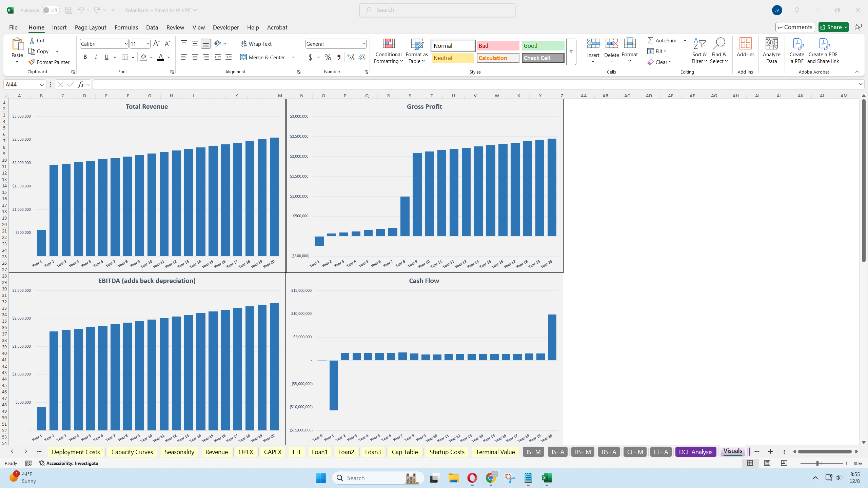Switch to Page Layout view in status bar

tap(767, 463)
